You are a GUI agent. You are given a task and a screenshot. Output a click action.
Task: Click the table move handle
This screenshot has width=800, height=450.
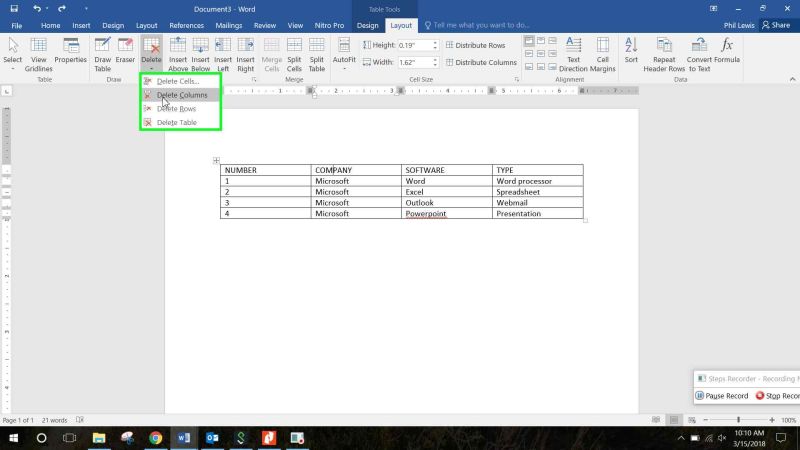(x=216, y=160)
